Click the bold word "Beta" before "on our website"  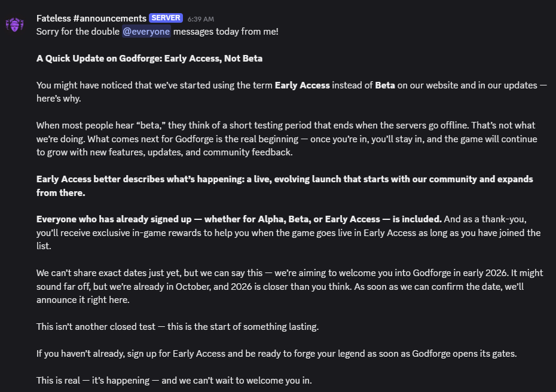pyautogui.click(x=385, y=85)
